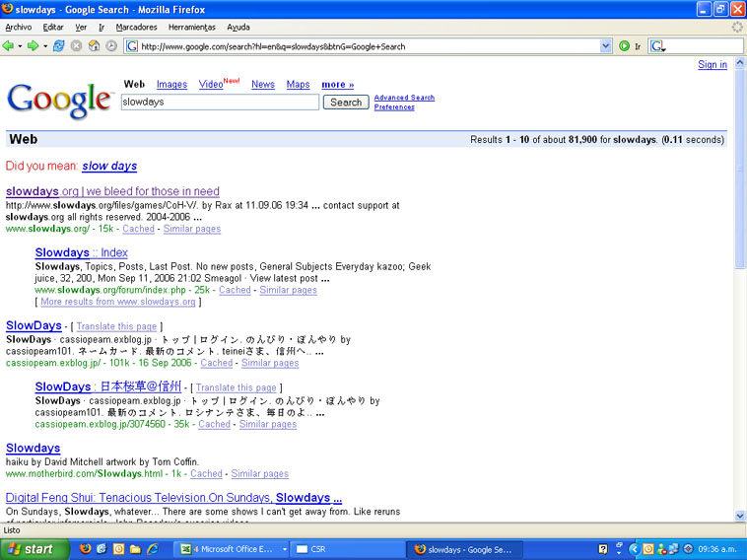The width and height of the screenshot is (747, 560).
Task: Open back button history dropdown arrow
Action: 20,46
